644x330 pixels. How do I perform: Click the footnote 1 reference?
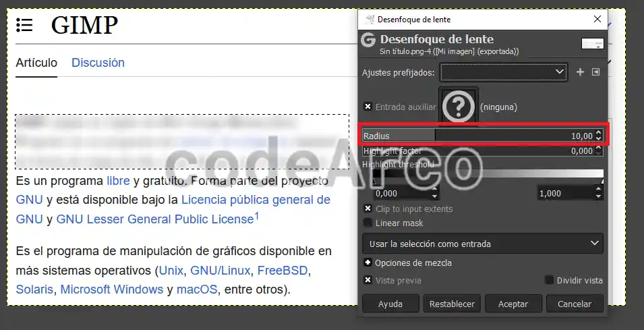click(257, 215)
